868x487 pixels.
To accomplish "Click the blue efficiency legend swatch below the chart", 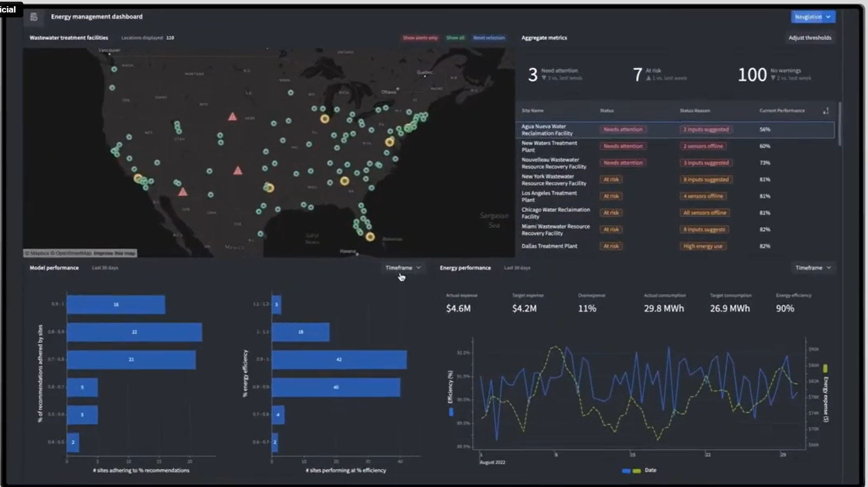I will tap(626, 471).
